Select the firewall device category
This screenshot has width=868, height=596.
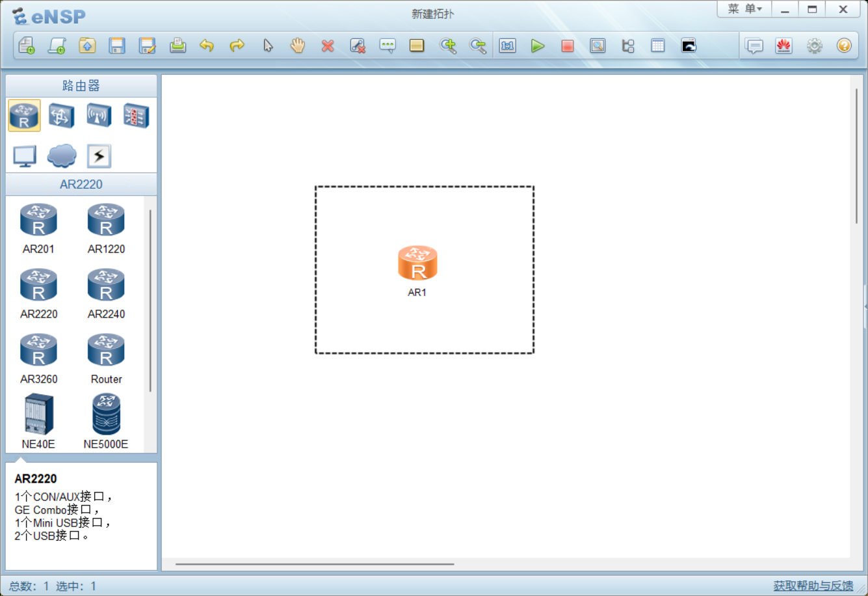[x=137, y=116]
